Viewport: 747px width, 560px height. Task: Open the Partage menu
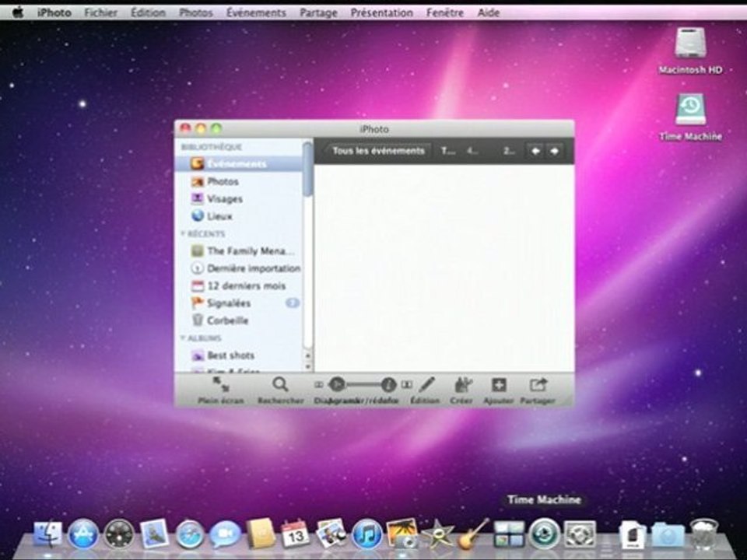point(318,12)
